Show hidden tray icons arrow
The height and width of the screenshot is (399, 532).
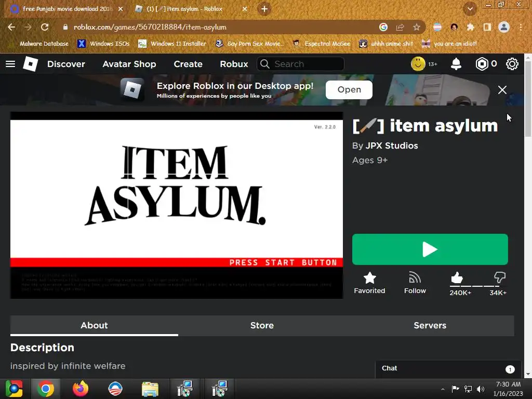coord(443,389)
